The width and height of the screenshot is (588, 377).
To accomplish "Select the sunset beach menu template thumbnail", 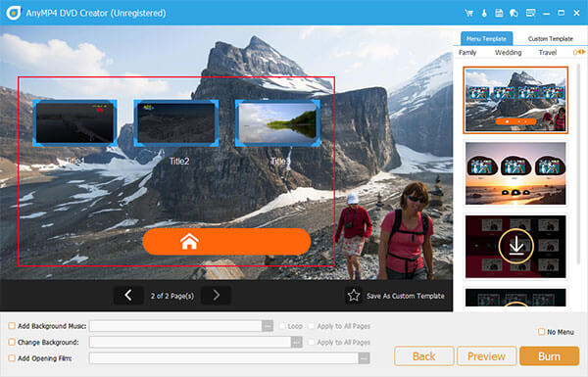I will click(515, 173).
